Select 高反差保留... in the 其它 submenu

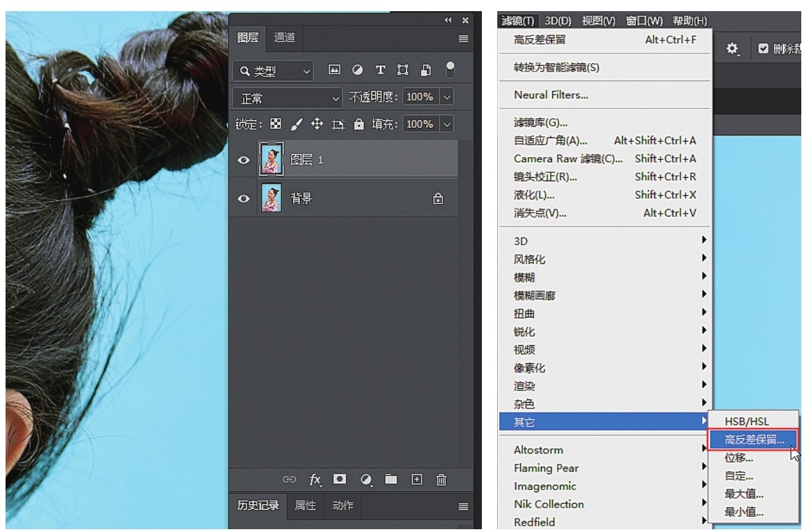753,440
